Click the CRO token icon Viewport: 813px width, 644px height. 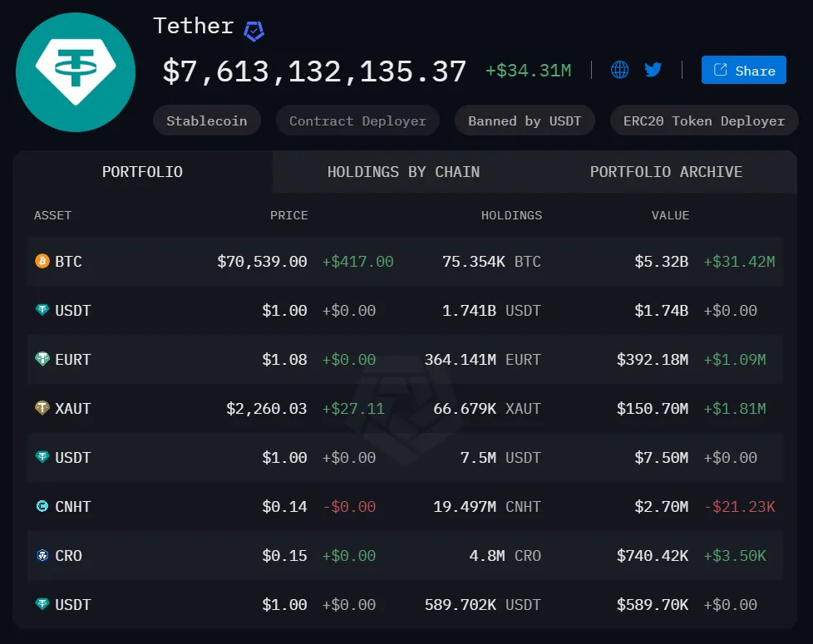[42, 556]
